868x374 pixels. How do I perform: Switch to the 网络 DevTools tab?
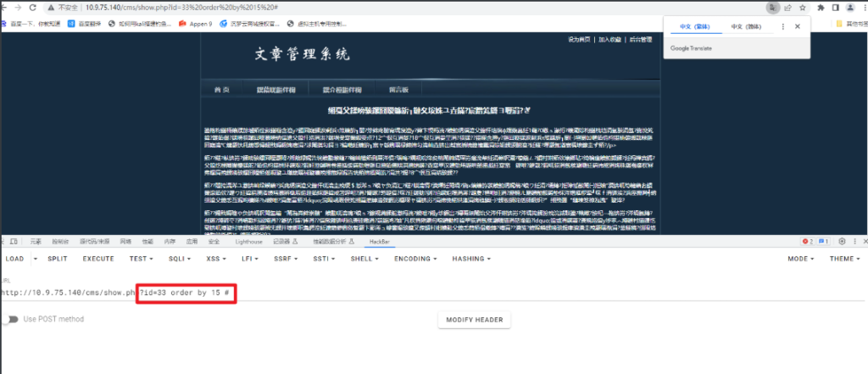click(x=125, y=242)
